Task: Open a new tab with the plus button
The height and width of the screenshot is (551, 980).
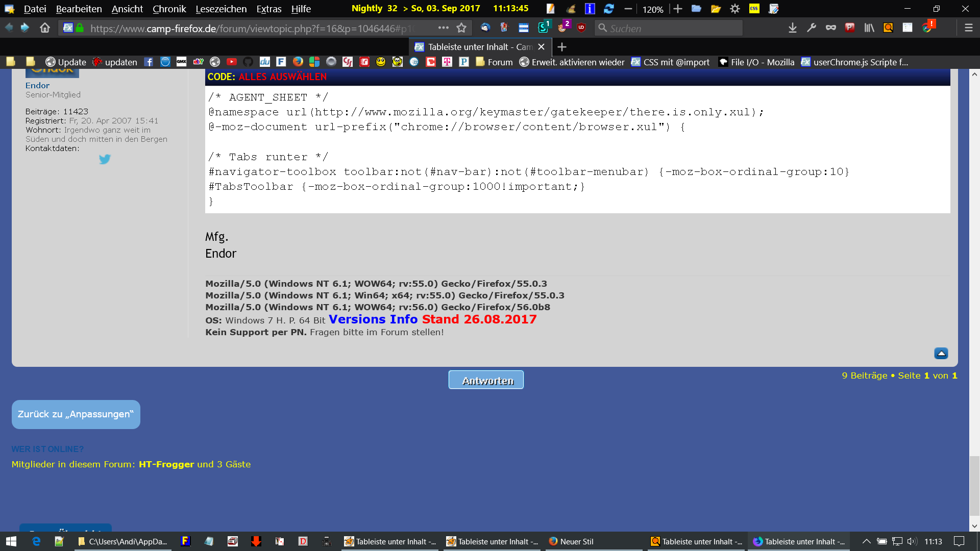Action: click(562, 47)
